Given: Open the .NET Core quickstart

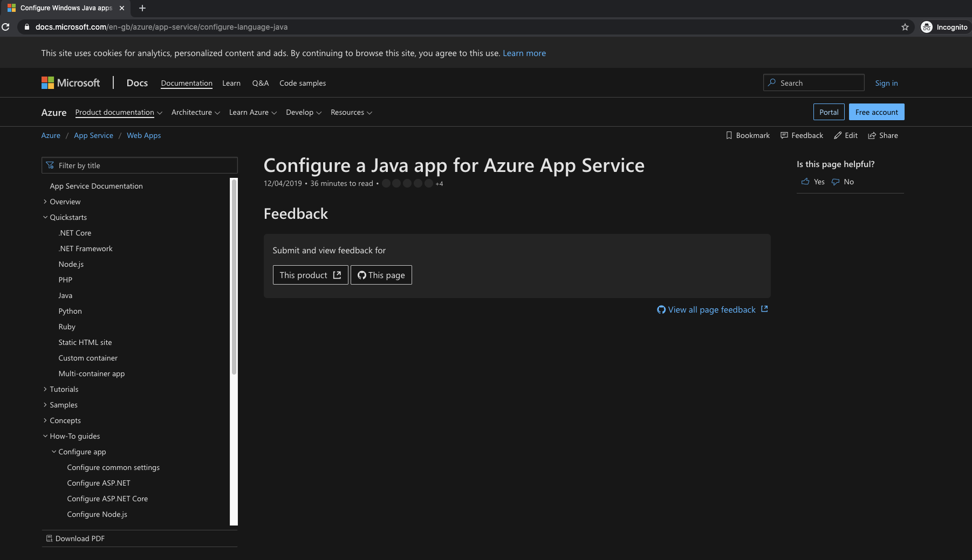Looking at the screenshot, I should point(75,233).
